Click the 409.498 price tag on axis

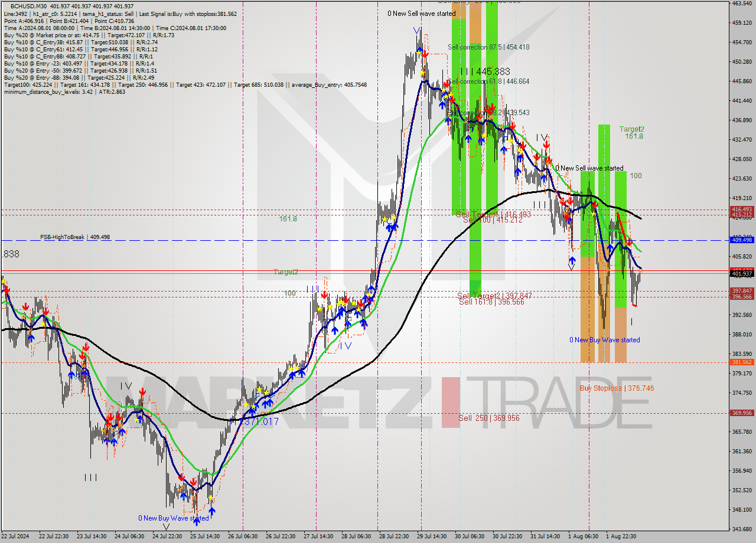click(x=741, y=240)
